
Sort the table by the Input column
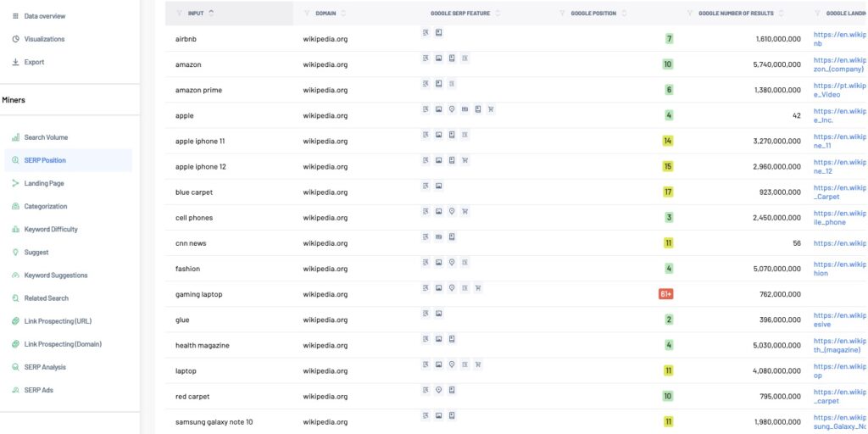211,14
